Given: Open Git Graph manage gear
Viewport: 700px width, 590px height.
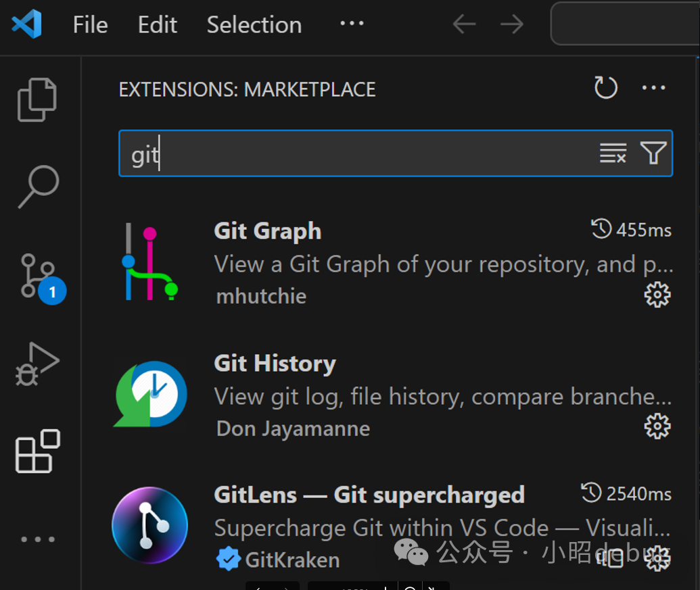Looking at the screenshot, I should point(657,295).
